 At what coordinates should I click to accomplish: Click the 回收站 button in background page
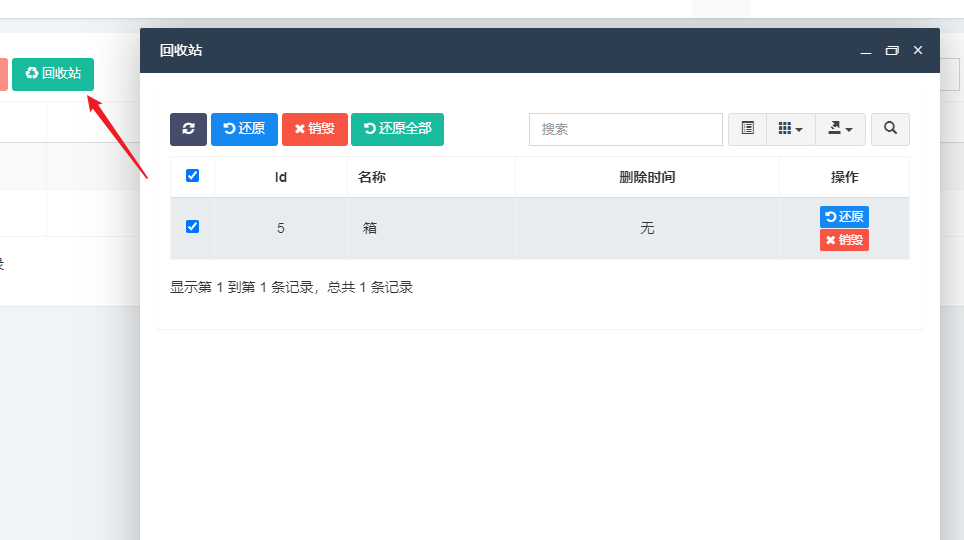(x=53, y=74)
